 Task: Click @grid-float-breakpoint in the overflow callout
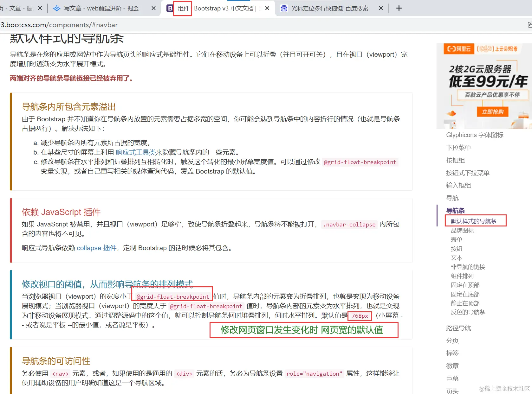(360, 162)
